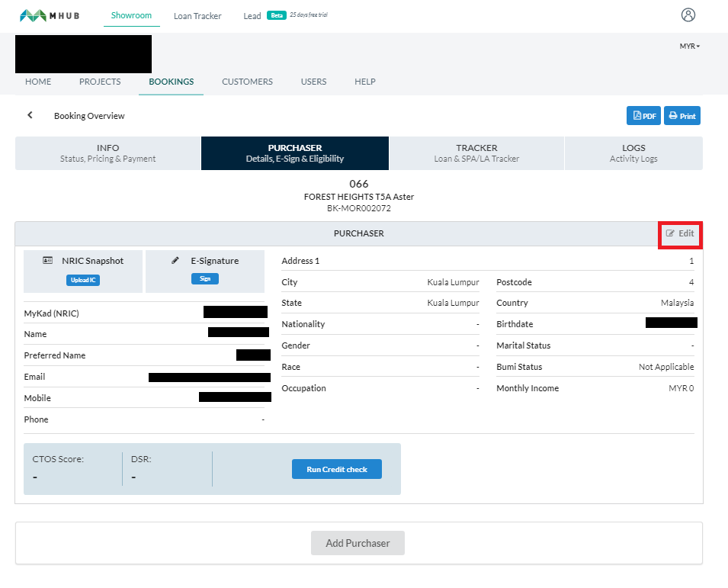Click State value Kuala Lumpur
This screenshot has height=588, width=728.
(453, 303)
